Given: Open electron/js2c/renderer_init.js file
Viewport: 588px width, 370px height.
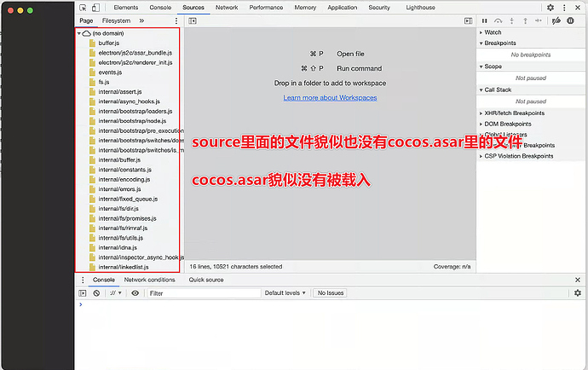Looking at the screenshot, I should (135, 63).
